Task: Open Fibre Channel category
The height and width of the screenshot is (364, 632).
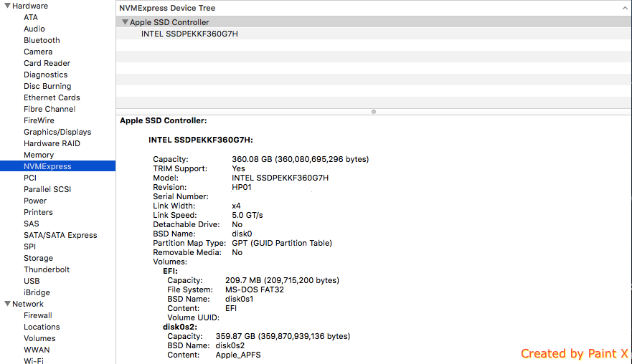Action: pyautogui.click(x=49, y=109)
